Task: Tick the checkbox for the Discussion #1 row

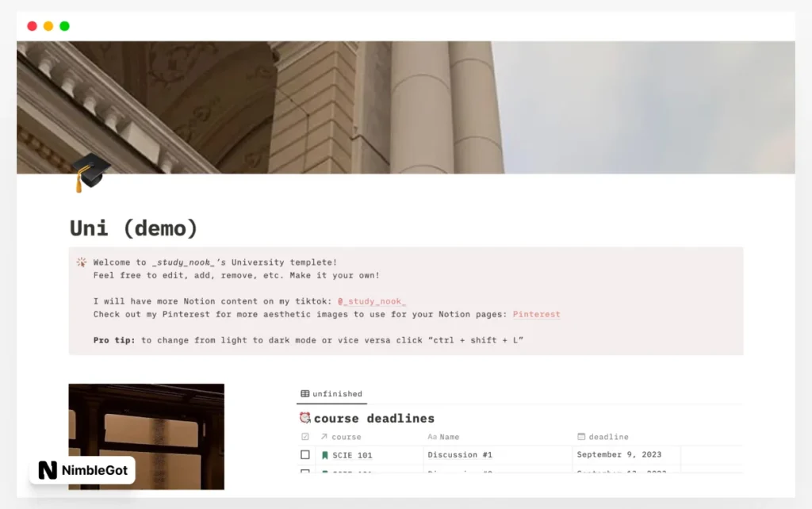Action: [x=305, y=454]
